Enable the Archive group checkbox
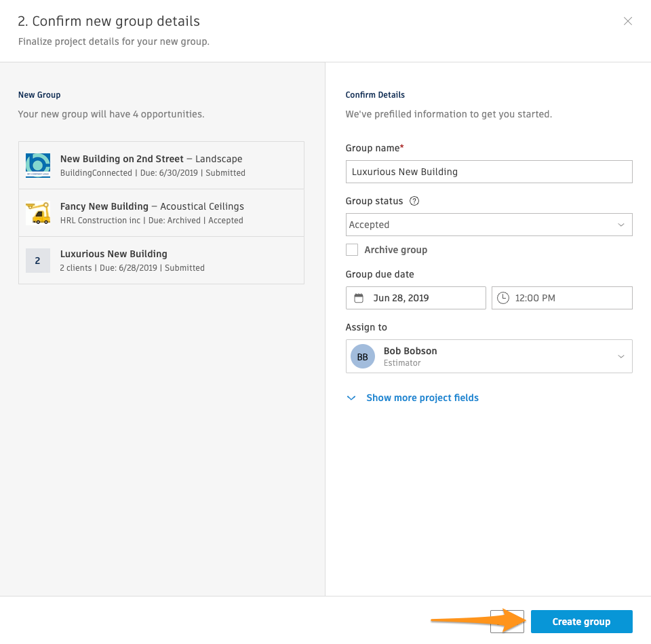The image size is (651, 644). pos(352,250)
